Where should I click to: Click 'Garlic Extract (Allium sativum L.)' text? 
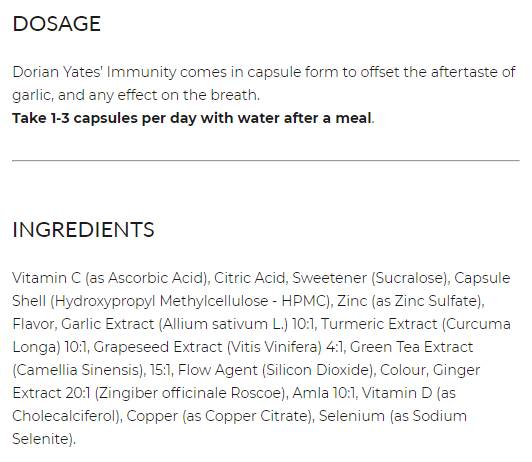click(x=174, y=324)
